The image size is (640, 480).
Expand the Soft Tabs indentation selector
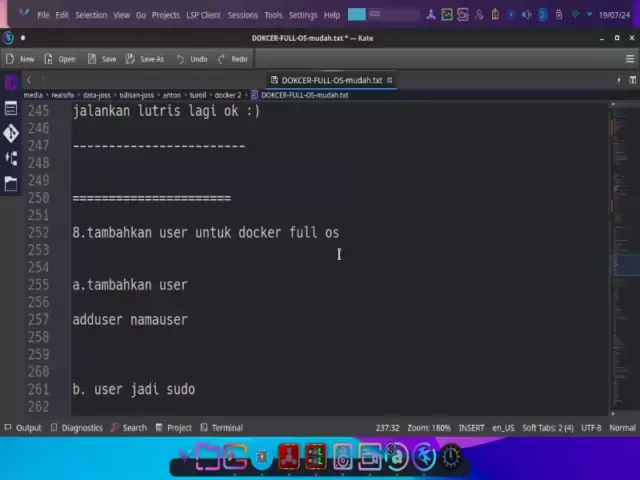pyautogui.click(x=547, y=428)
